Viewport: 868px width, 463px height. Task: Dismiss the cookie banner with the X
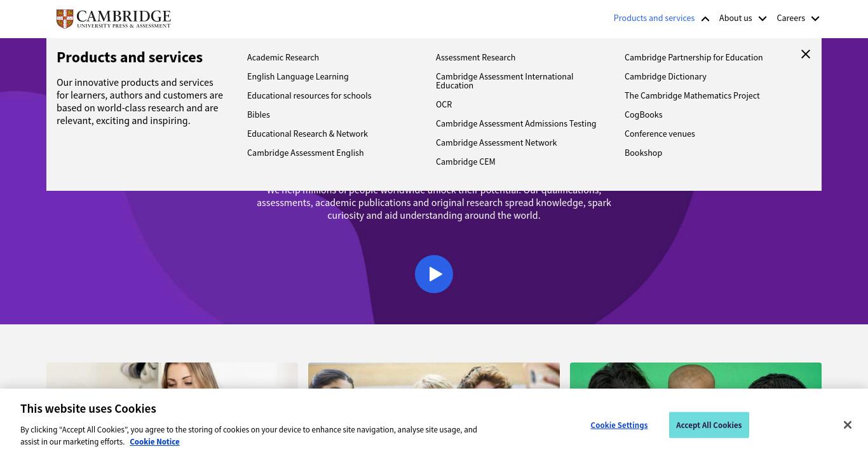click(847, 425)
